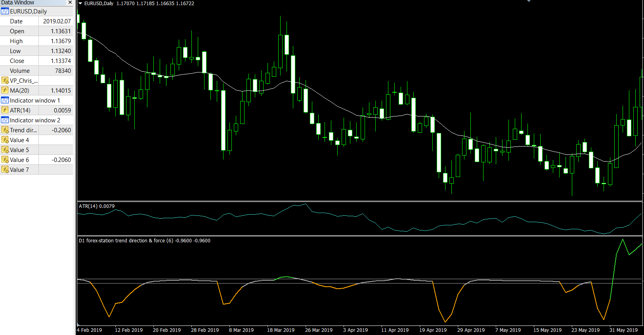Image resolution: width=644 pixels, height=335 pixels.
Task: Click the Trend dir indicator icon
Action: pos(5,130)
